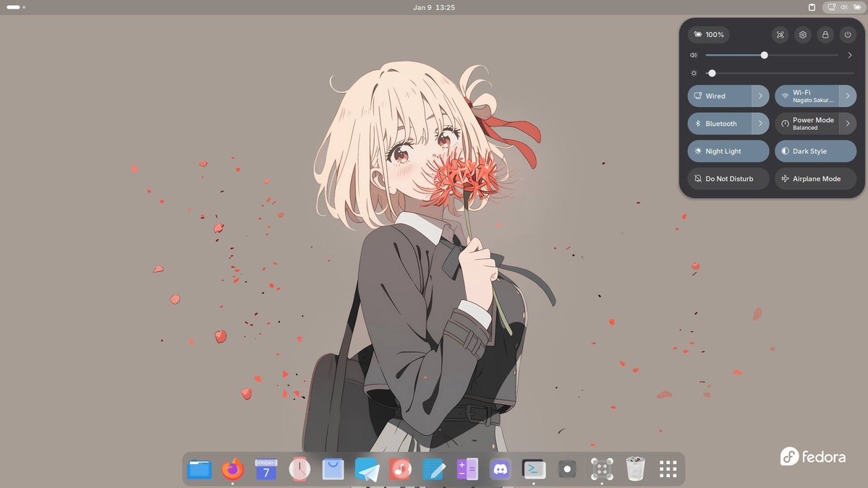Open Activities workspace indicator at top left
868x488 pixels.
point(16,7)
